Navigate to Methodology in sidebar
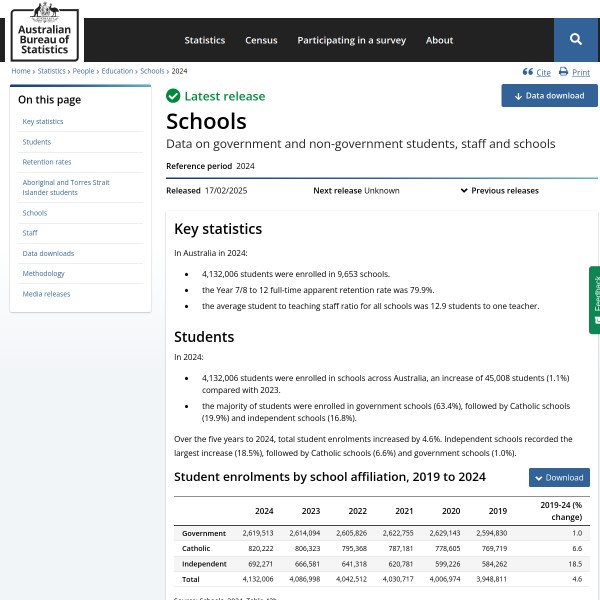600x600 pixels. point(43,274)
